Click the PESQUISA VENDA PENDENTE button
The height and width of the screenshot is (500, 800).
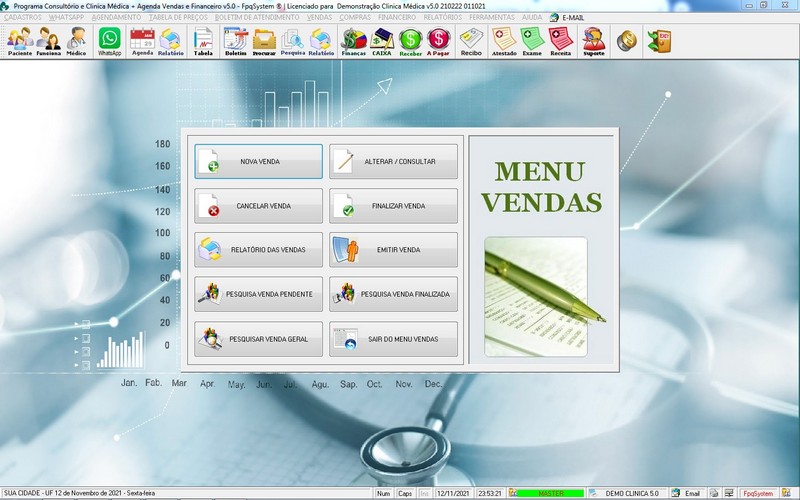pos(258,294)
